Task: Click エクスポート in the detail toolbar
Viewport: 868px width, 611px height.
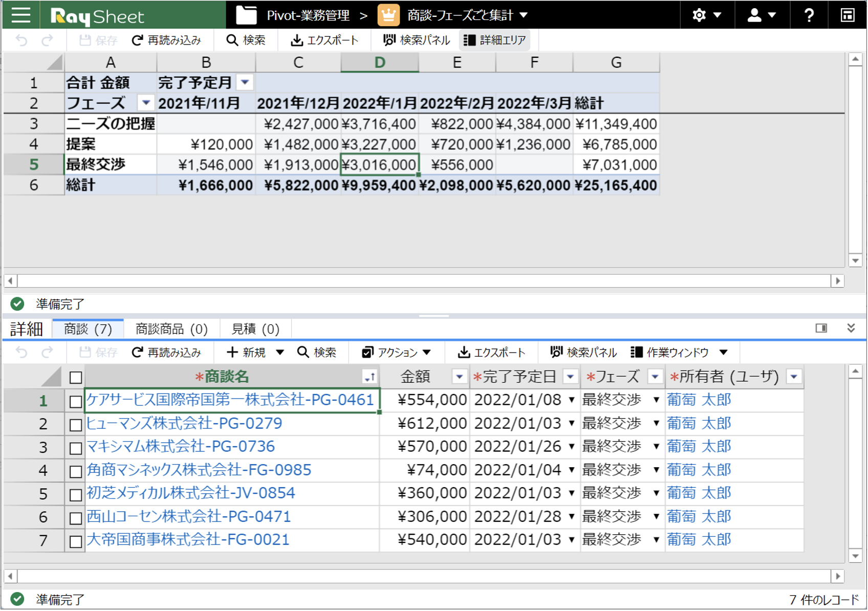Action: [x=491, y=353]
